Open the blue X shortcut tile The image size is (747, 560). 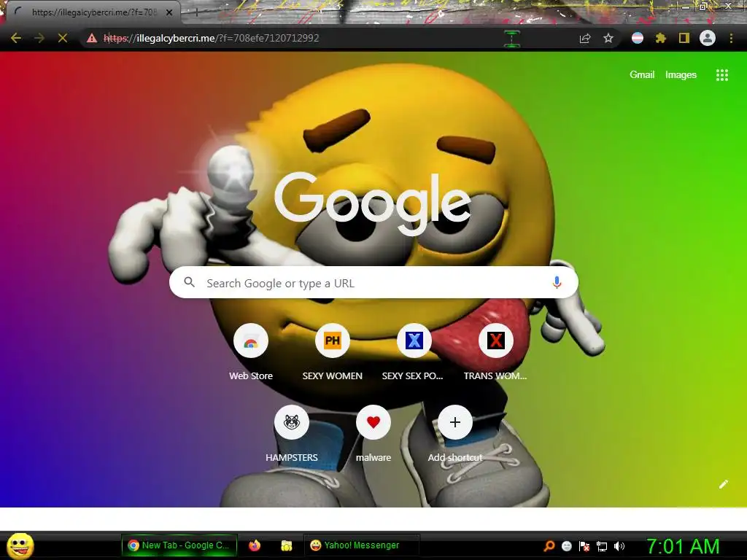tap(414, 351)
